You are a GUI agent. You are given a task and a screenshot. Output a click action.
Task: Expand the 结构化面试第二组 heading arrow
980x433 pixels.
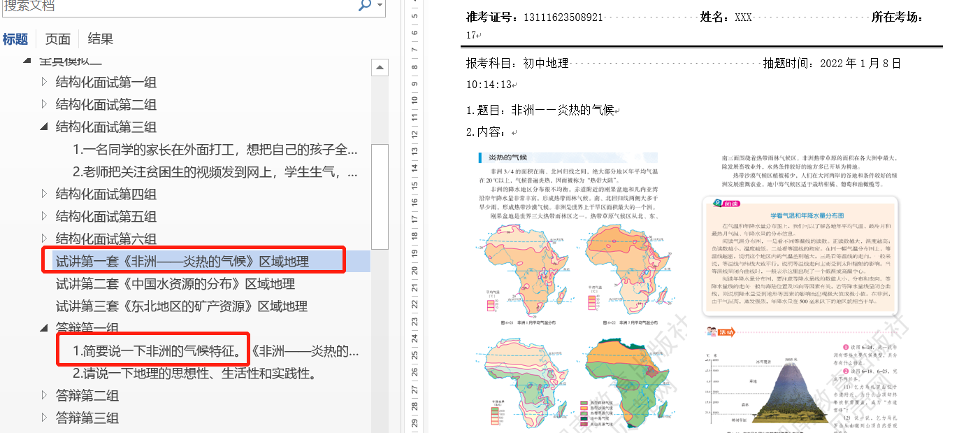45,105
